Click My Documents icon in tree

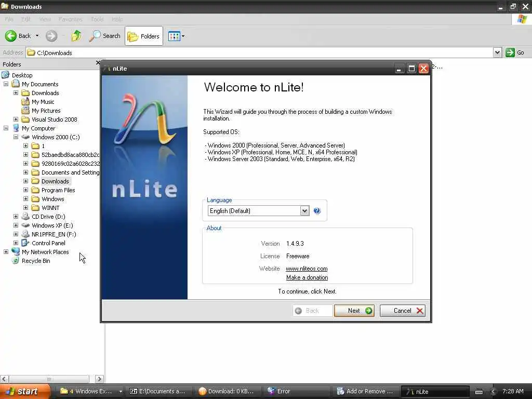click(x=16, y=84)
